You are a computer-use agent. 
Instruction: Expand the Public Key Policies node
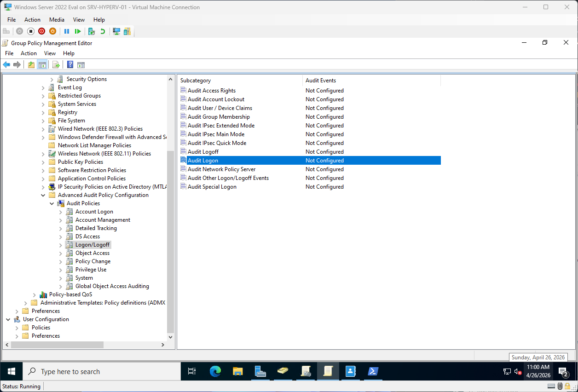[x=43, y=162]
